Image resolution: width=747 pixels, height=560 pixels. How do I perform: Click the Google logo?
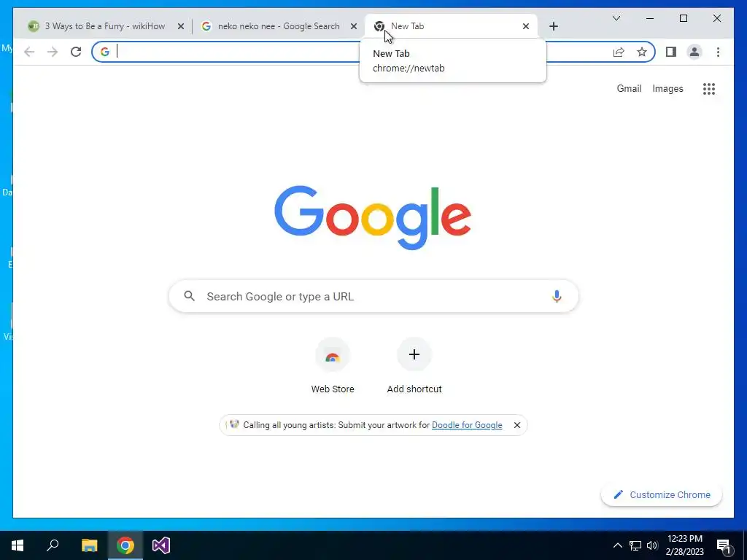373,217
